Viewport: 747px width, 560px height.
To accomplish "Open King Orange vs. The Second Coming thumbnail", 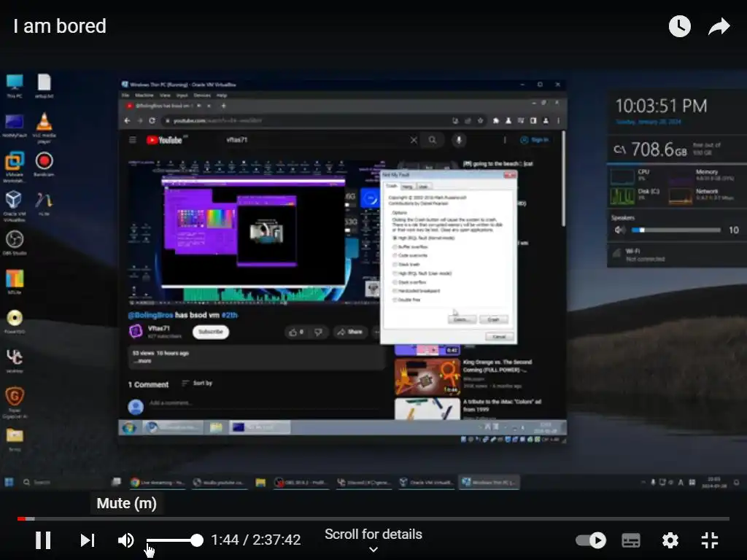I will point(427,376).
